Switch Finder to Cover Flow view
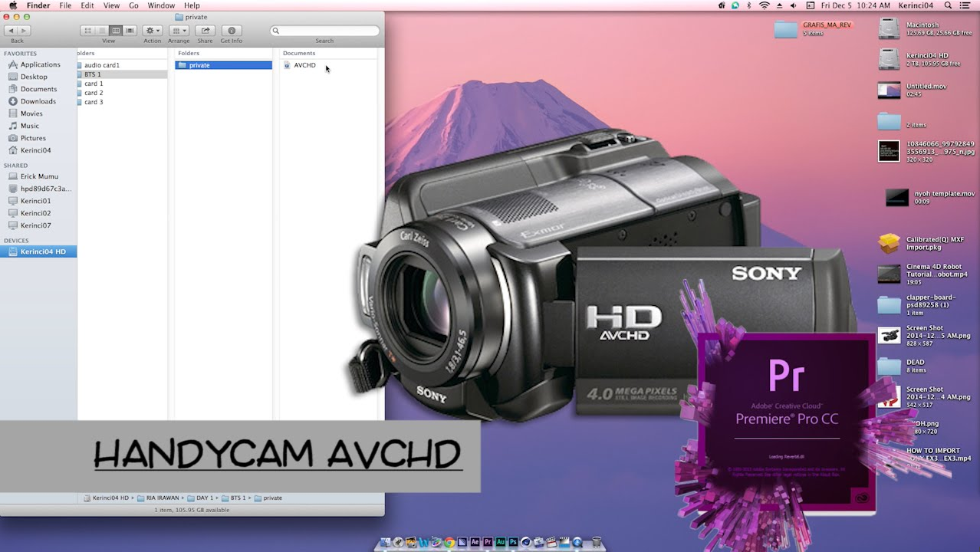This screenshot has width=980, height=552. tap(130, 31)
